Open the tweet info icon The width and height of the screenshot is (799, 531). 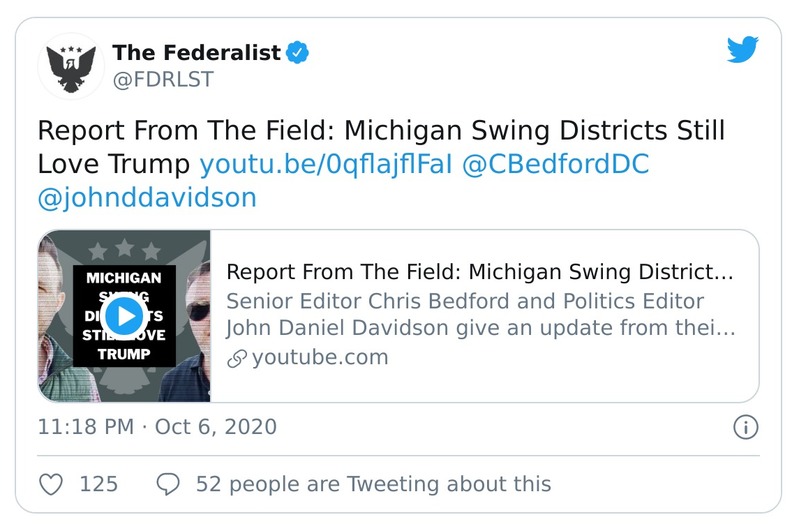coord(745,428)
